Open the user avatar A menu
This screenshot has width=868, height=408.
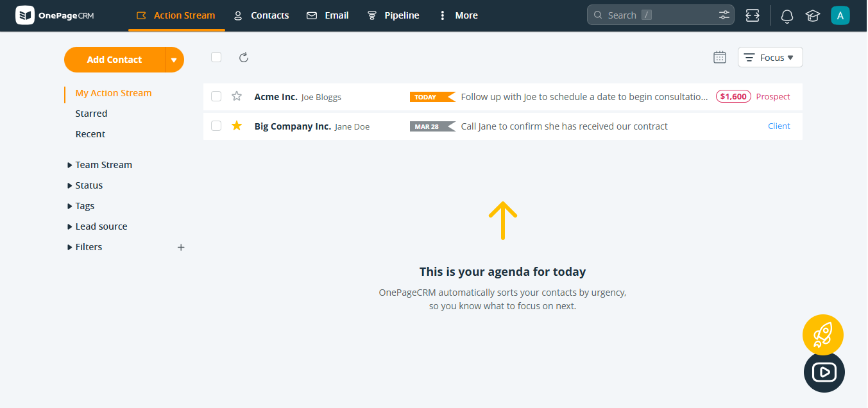click(x=840, y=15)
